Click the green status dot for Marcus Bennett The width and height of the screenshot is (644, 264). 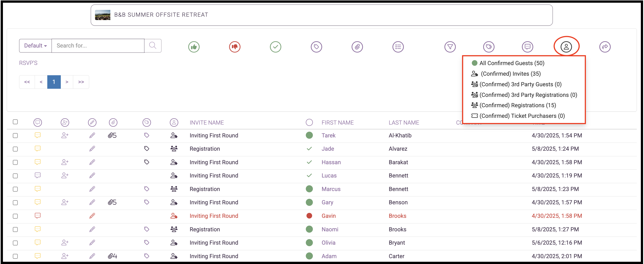pyautogui.click(x=309, y=189)
